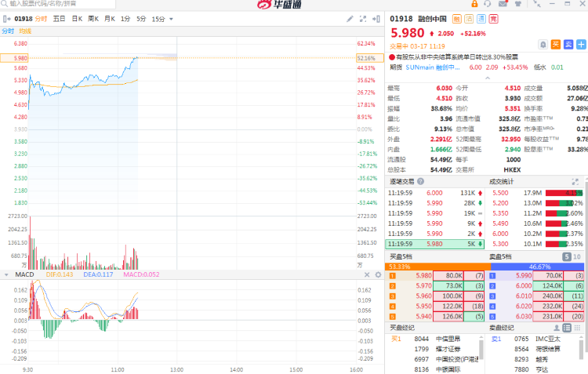This screenshot has height=374, width=588.
Task: Click the 沽 short-sell tag badge
Action: tap(469, 19)
